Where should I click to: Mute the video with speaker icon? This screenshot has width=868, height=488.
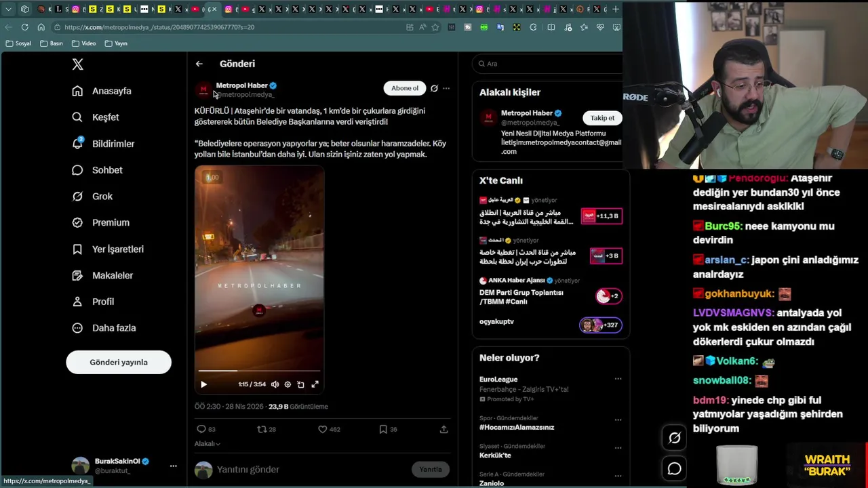(x=275, y=384)
